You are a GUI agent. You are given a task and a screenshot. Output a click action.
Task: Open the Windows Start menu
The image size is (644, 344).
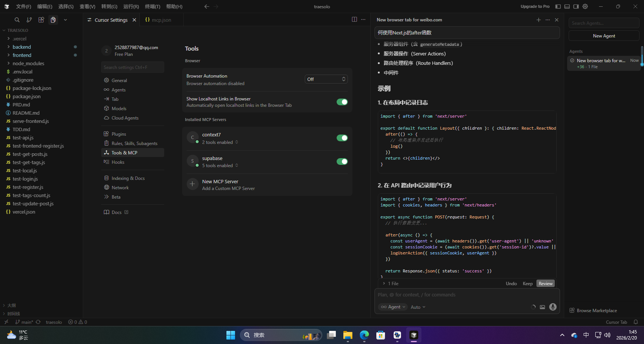tap(231, 335)
